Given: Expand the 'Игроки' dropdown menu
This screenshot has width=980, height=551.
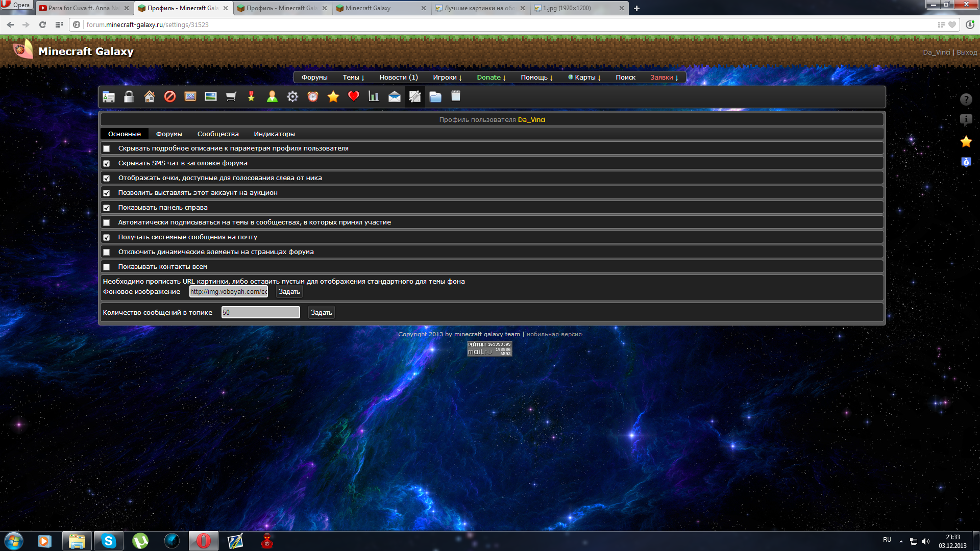Looking at the screenshot, I should click(x=447, y=78).
